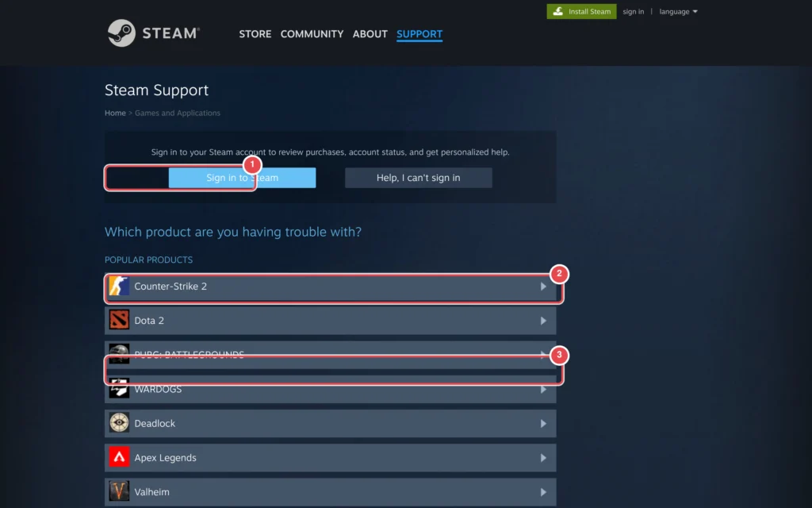Click the Dota 2 game icon
The image size is (812, 508).
[119, 321]
